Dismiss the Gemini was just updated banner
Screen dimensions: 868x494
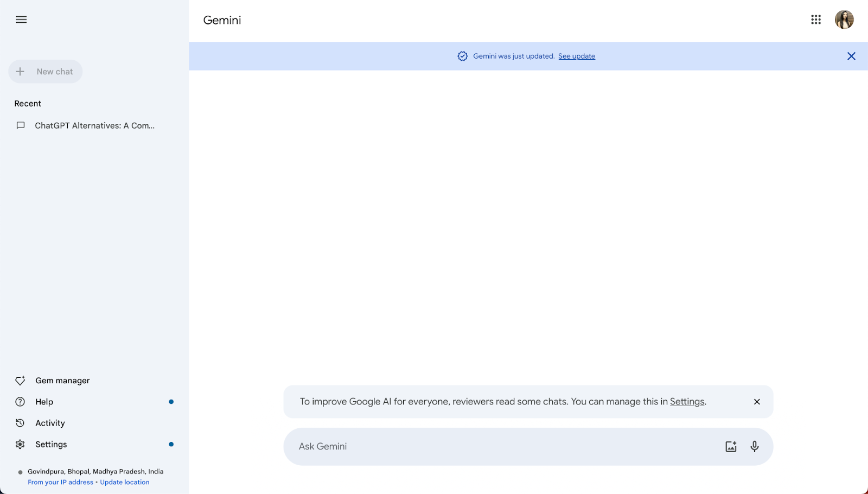pyautogui.click(x=851, y=56)
